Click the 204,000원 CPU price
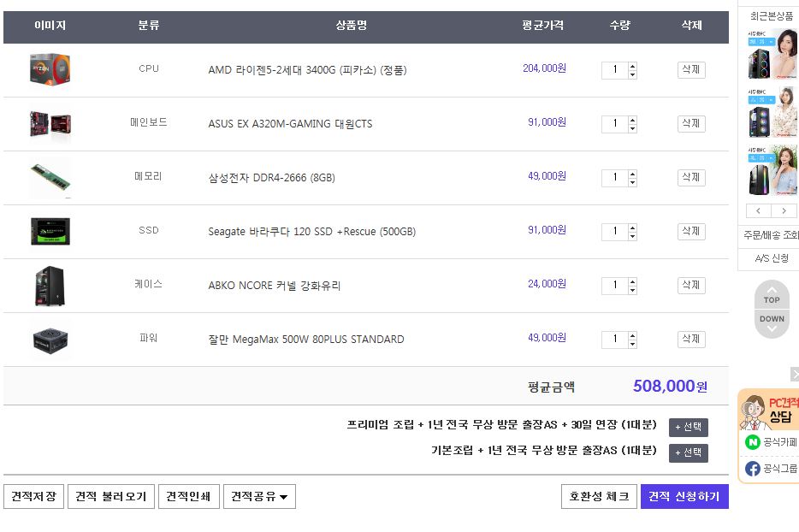799x532 pixels. pyautogui.click(x=544, y=68)
